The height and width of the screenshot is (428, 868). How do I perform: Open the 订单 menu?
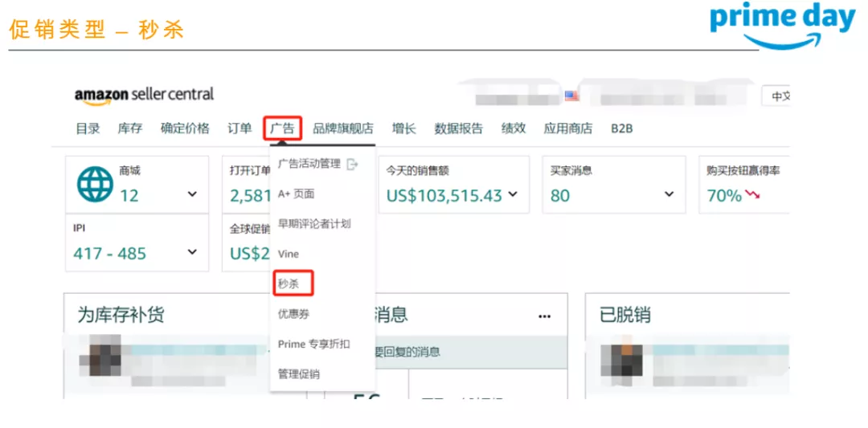coord(240,128)
